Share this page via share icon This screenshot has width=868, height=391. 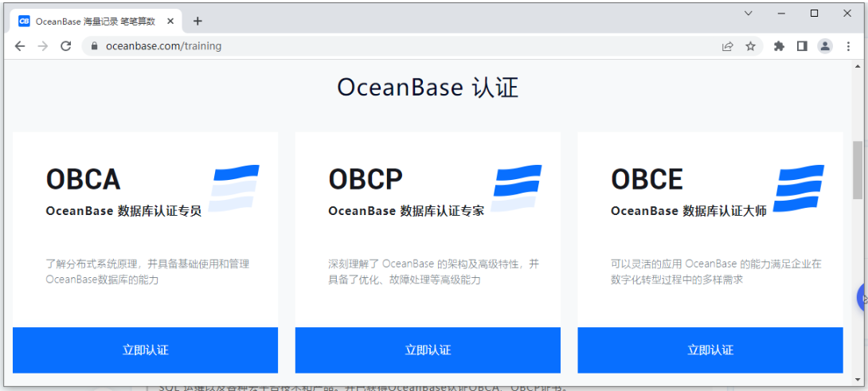point(727,46)
